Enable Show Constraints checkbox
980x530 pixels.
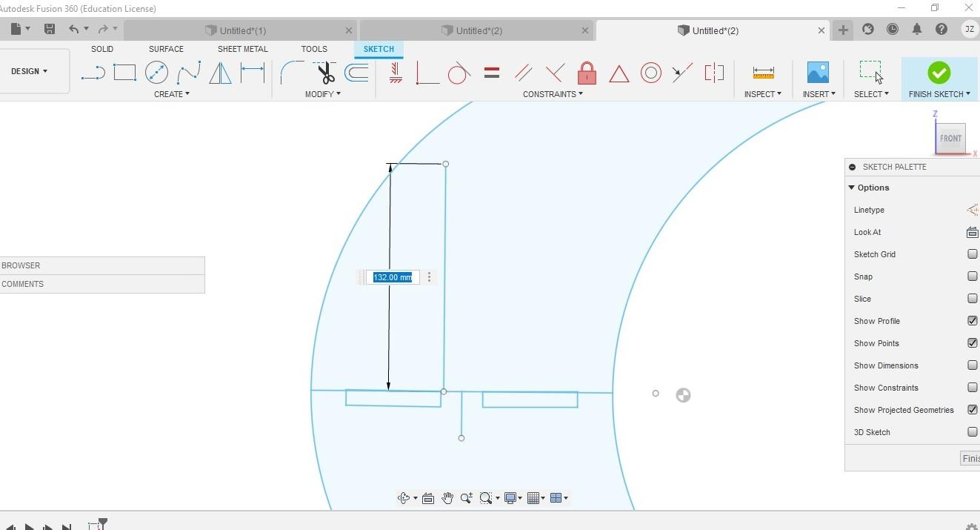pyautogui.click(x=972, y=388)
